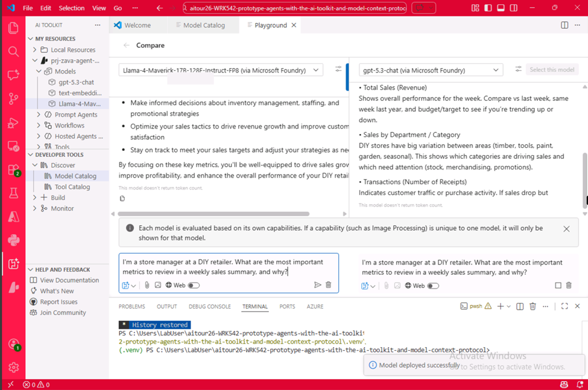Switch to the DEBUG CONSOLE tab
Image resolution: width=588 pixels, height=390 pixels.
click(x=210, y=306)
